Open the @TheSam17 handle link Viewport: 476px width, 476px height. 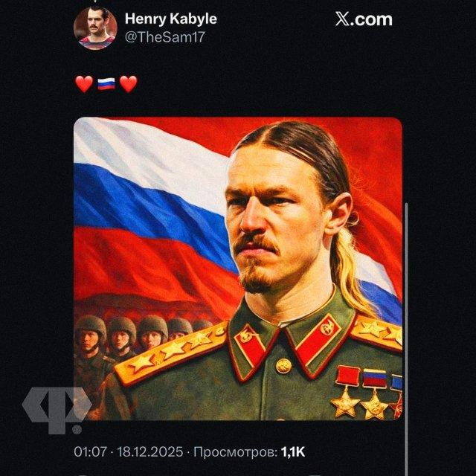tap(165, 37)
